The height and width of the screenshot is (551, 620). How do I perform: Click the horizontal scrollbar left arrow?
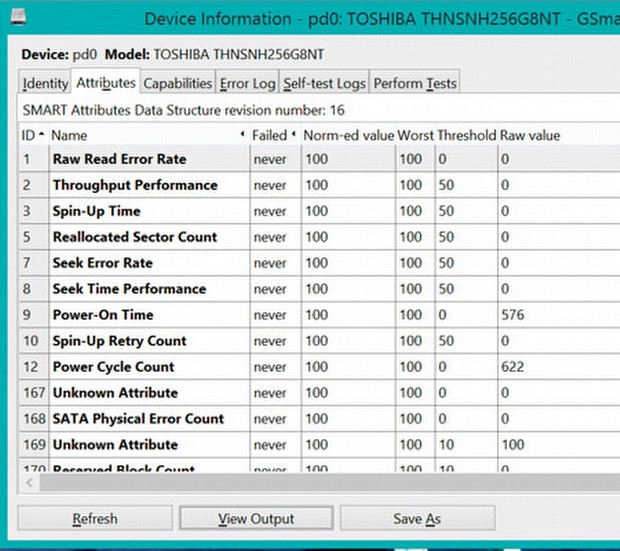29,483
